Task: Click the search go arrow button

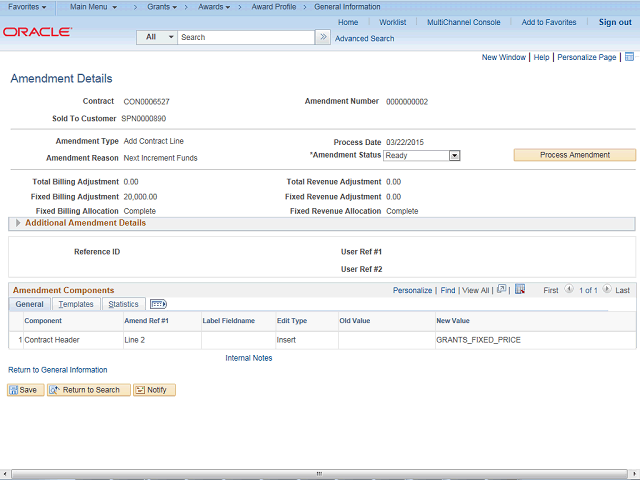Action: coord(323,37)
